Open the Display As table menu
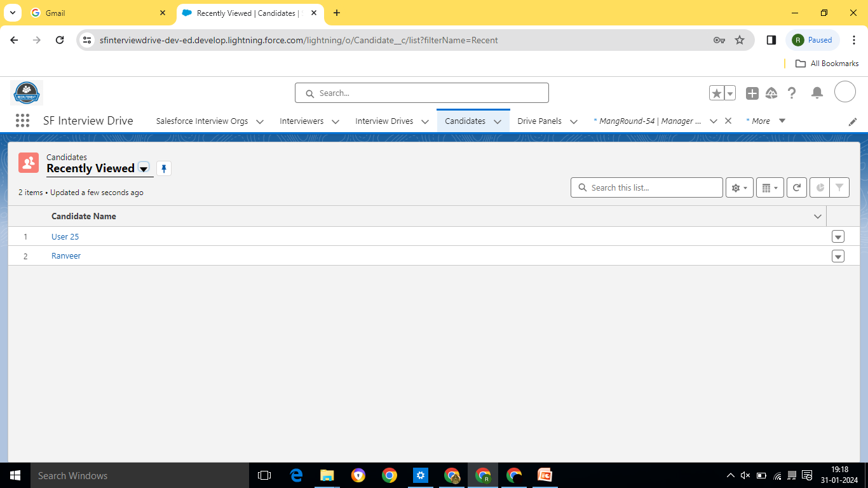Viewport: 868px width, 488px height. point(770,187)
